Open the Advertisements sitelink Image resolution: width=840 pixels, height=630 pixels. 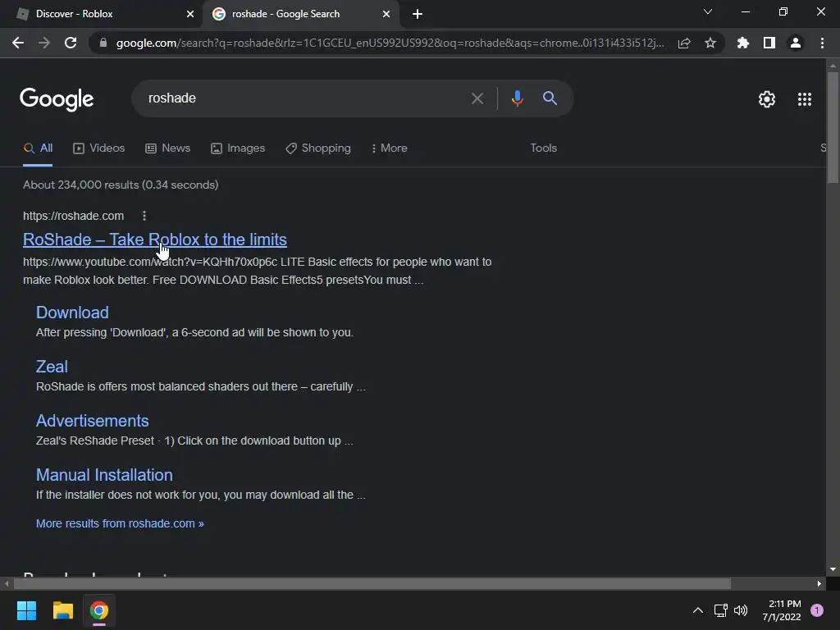(92, 421)
